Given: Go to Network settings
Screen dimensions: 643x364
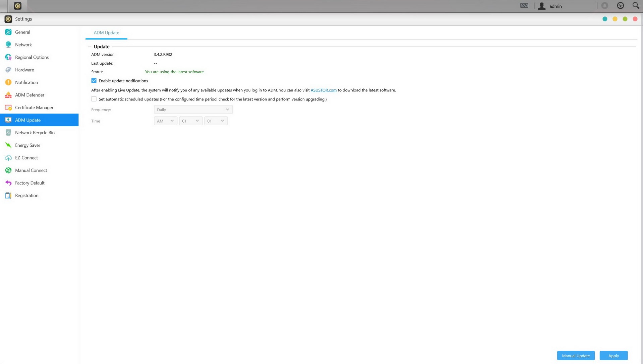Looking at the screenshot, I should (39, 45).
